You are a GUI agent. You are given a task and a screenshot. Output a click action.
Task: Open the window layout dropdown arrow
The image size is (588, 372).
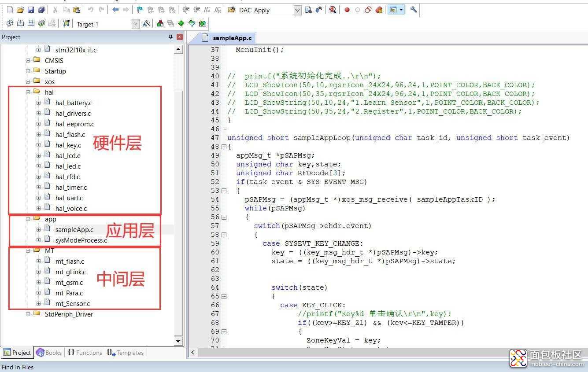pyautogui.click(x=401, y=10)
